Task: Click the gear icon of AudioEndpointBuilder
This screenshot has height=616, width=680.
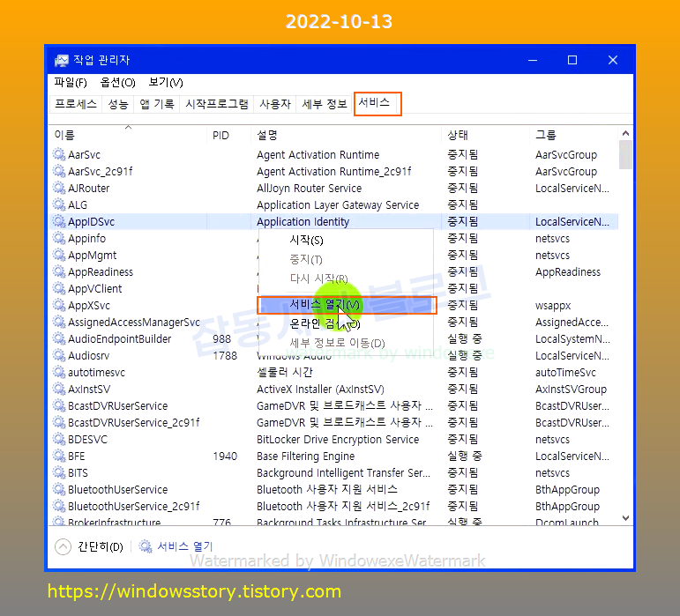Action: point(59,338)
